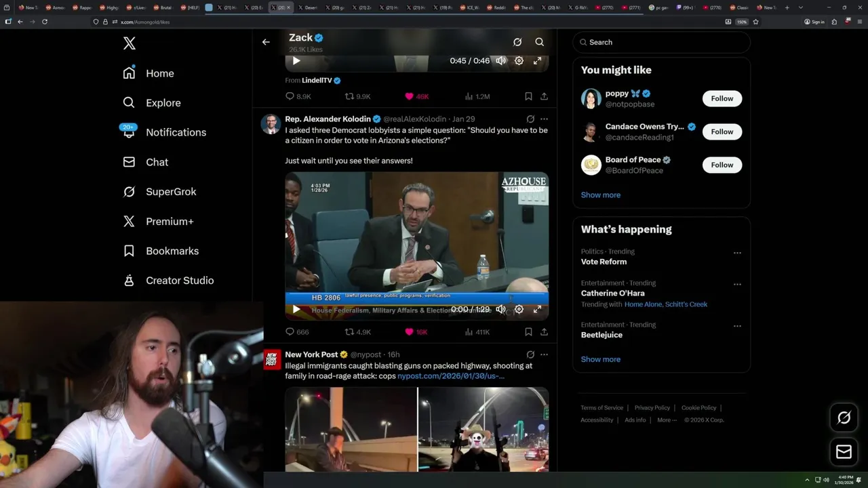
Task: Open more options for Beetlejuice trend
Action: [737, 326]
